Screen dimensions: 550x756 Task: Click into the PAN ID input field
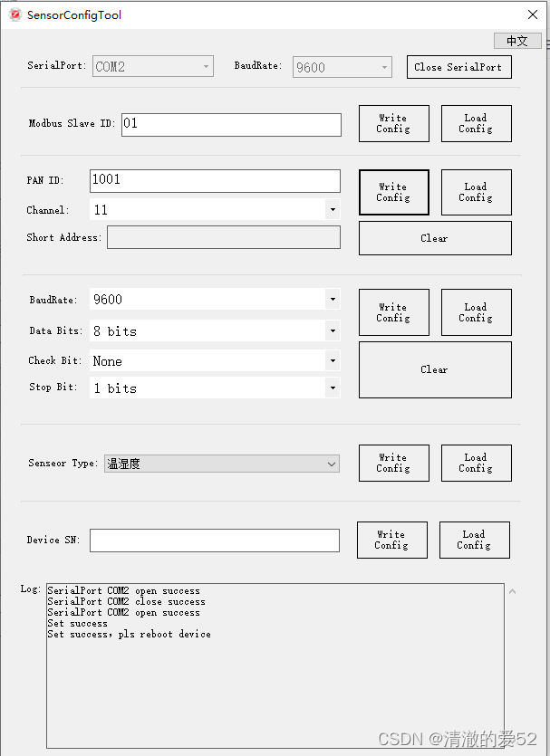coord(215,181)
